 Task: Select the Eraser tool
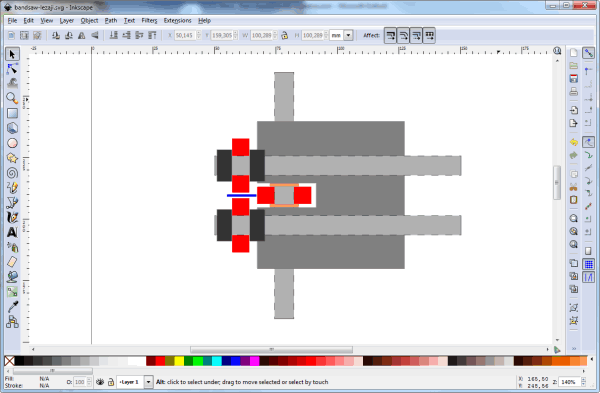point(12,262)
